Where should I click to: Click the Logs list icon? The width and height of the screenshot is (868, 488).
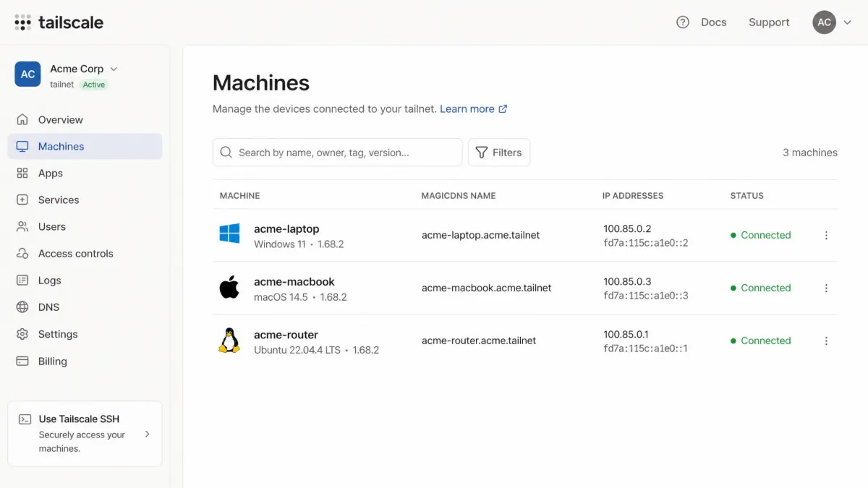coord(22,280)
